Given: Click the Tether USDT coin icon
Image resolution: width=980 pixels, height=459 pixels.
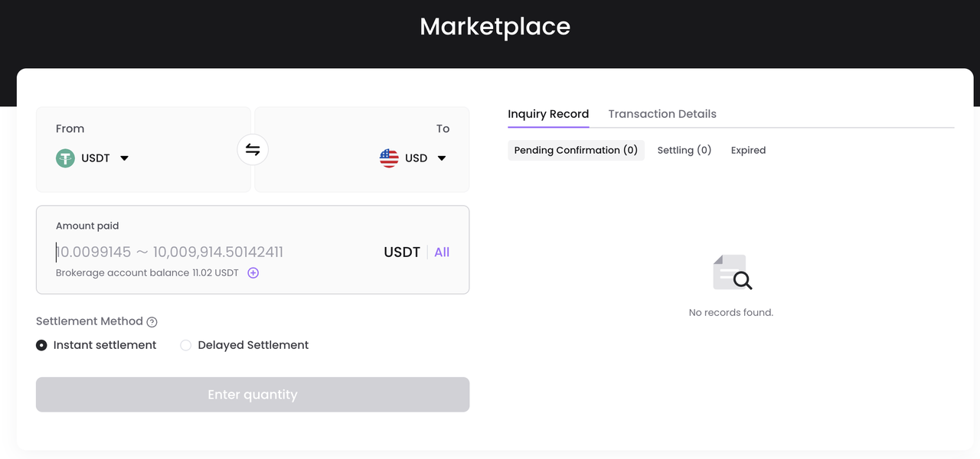Looking at the screenshot, I should tap(65, 158).
